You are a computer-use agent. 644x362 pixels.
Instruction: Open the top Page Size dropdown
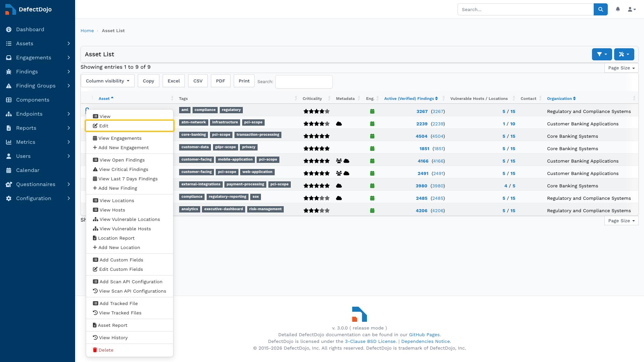tap(621, 68)
